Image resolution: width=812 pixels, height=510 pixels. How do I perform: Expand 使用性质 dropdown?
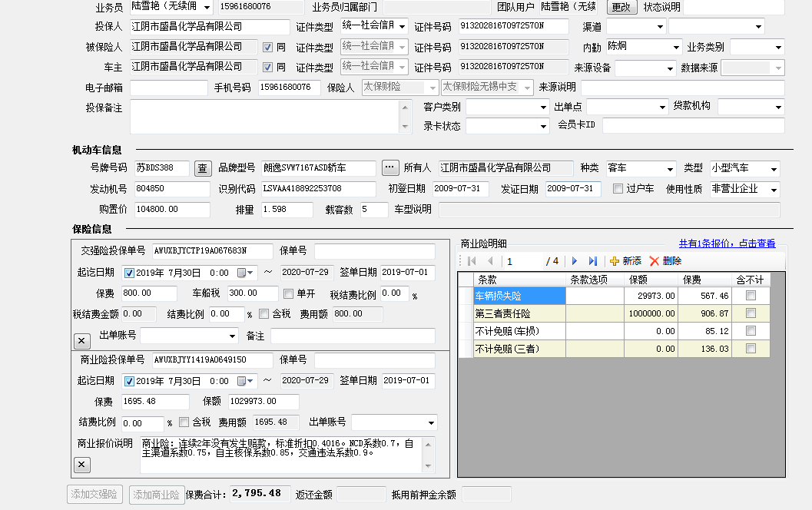(774, 190)
